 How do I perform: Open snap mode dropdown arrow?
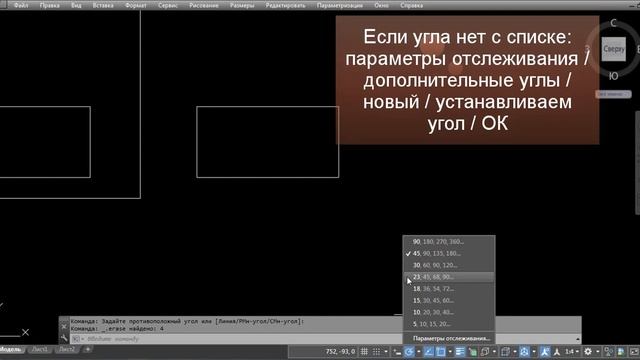click(386, 351)
